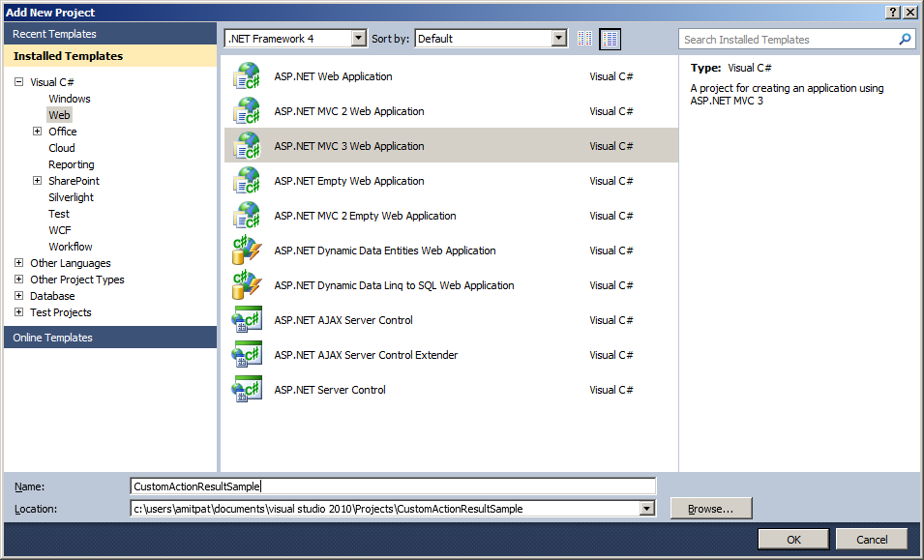Click the Name input field
Image resolution: width=924 pixels, height=560 pixels.
pos(393,486)
